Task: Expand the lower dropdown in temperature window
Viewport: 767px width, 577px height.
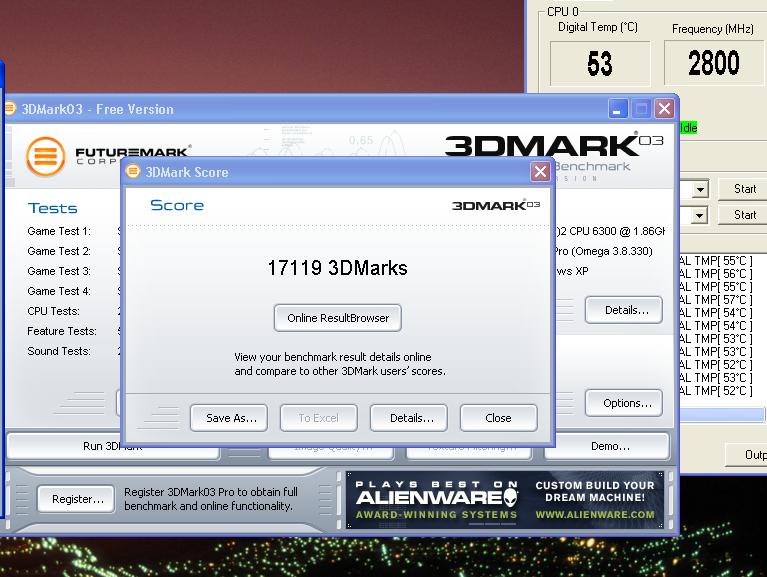Action: [700, 215]
